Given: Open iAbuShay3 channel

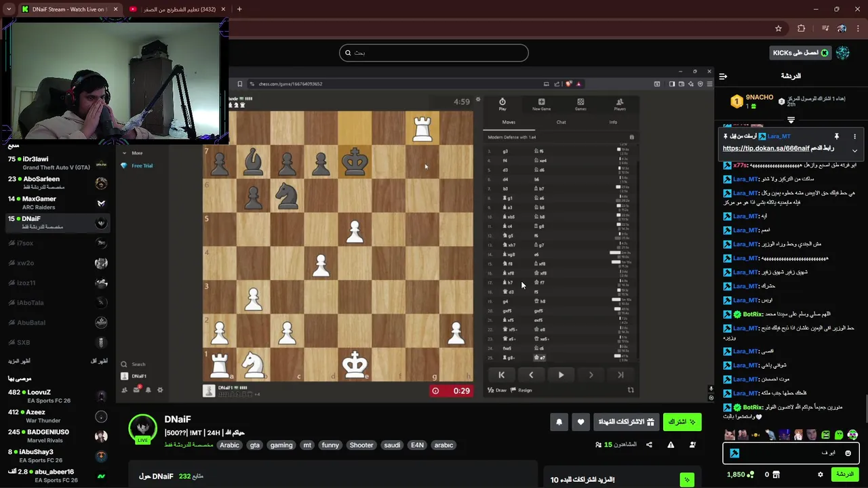Looking at the screenshot, I should pyautogui.click(x=57, y=455).
